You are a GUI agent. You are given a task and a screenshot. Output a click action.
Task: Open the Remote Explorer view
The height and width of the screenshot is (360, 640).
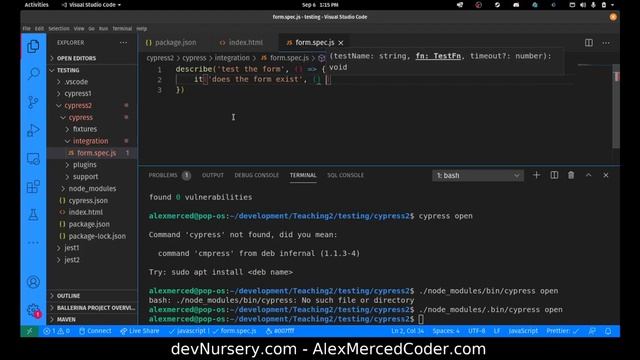(x=33, y=159)
